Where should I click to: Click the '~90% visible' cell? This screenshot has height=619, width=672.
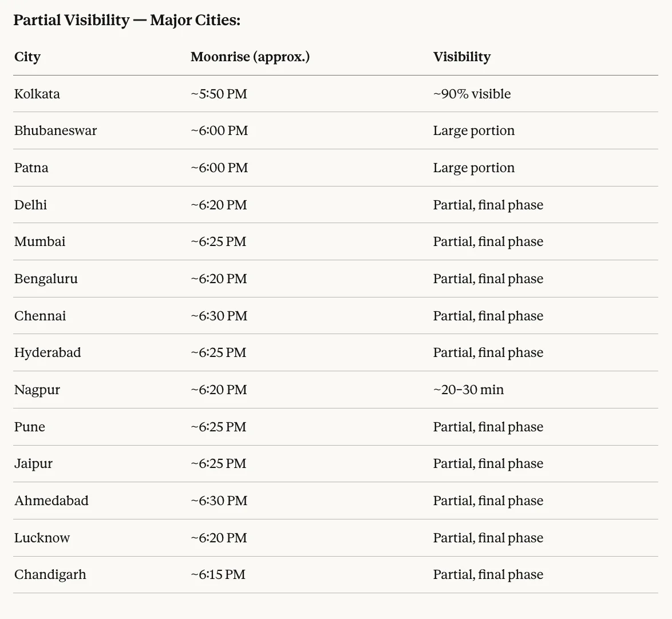click(472, 94)
